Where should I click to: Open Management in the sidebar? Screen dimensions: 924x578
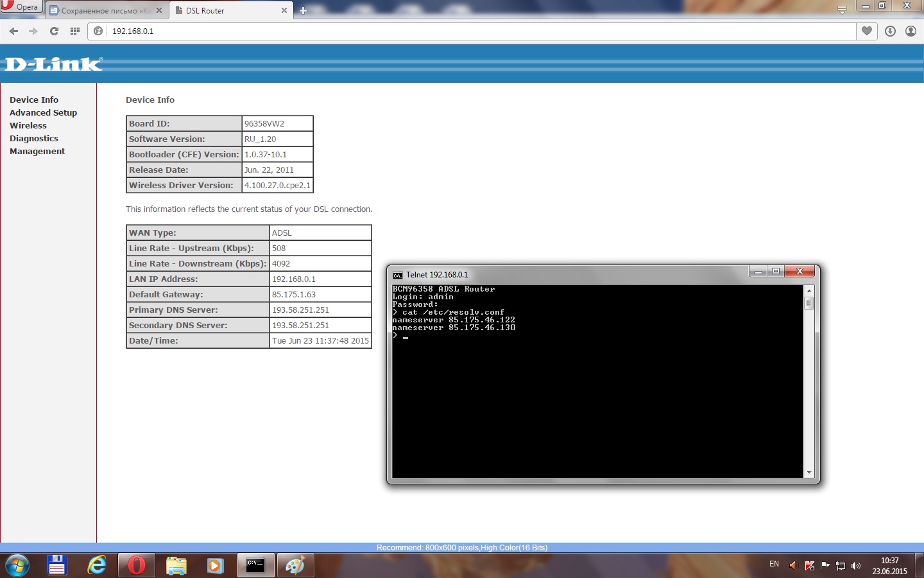pos(37,151)
